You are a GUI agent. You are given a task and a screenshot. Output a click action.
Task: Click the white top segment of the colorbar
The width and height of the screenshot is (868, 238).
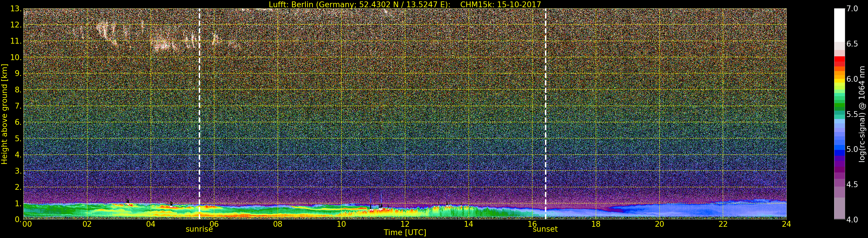click(839, 25)
